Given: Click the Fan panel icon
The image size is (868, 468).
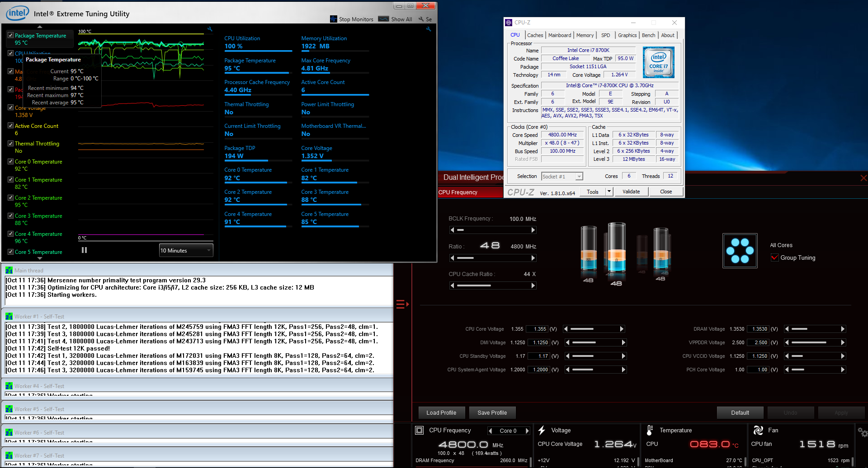Looking at the screenshot, I should [x=758, y=430].
